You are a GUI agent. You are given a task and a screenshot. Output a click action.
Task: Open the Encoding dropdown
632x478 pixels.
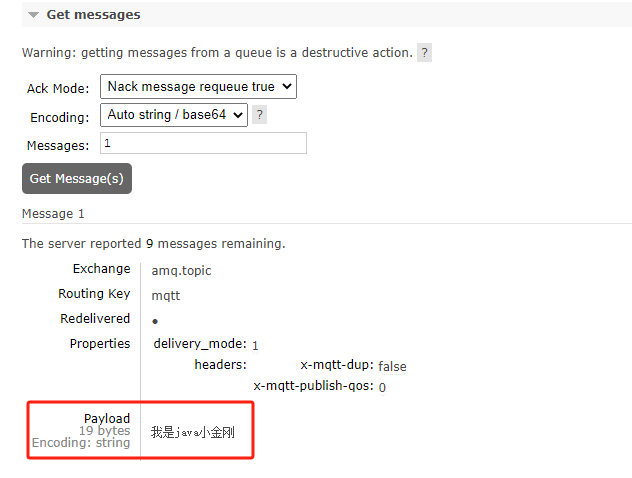point(174,115)
